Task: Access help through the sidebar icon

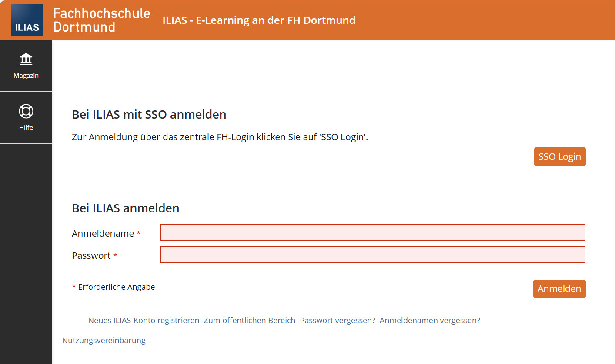Action: tap(26, 112)
